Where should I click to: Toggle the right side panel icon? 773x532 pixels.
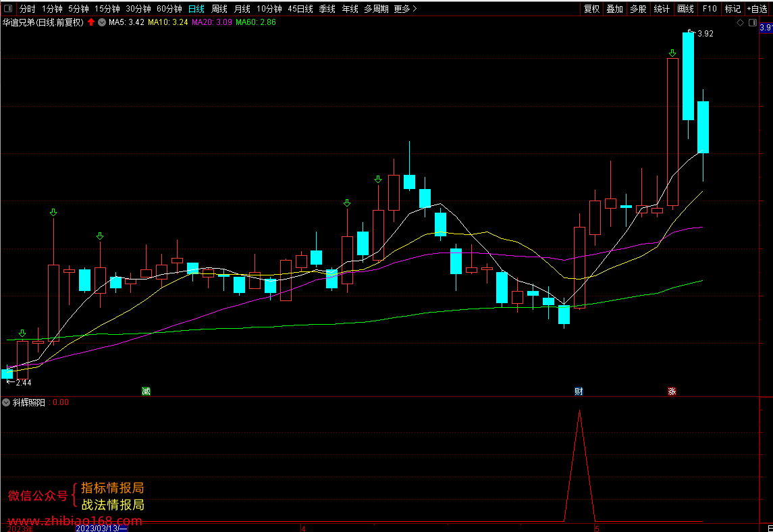[753, 23]
